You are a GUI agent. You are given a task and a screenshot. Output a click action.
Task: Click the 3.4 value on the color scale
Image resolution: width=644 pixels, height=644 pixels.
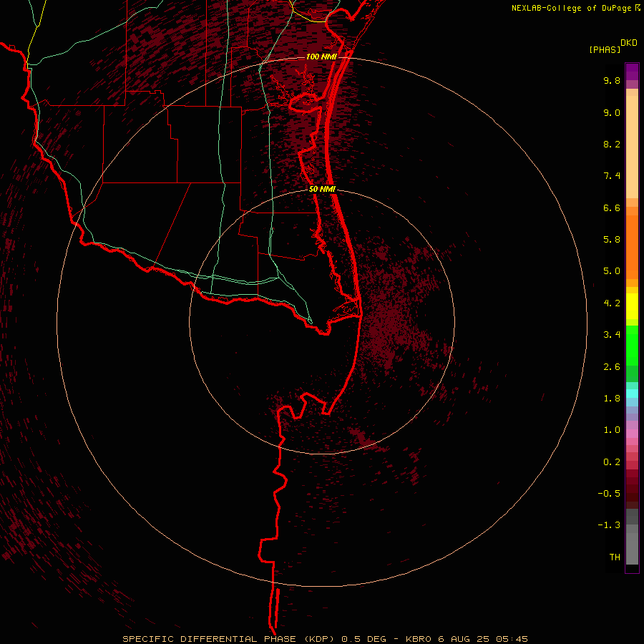612,335
